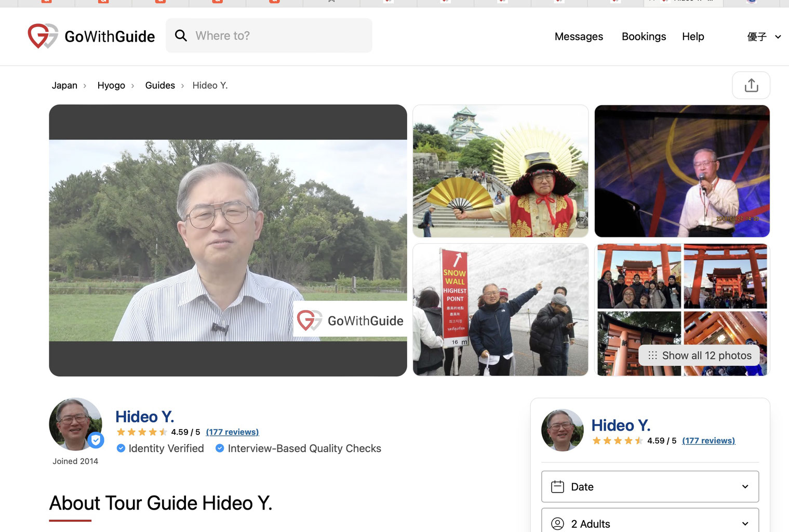The width and height of the screenshot is (789, 532).
Task: Focus the "Where to?" search field
Action: 269,35
